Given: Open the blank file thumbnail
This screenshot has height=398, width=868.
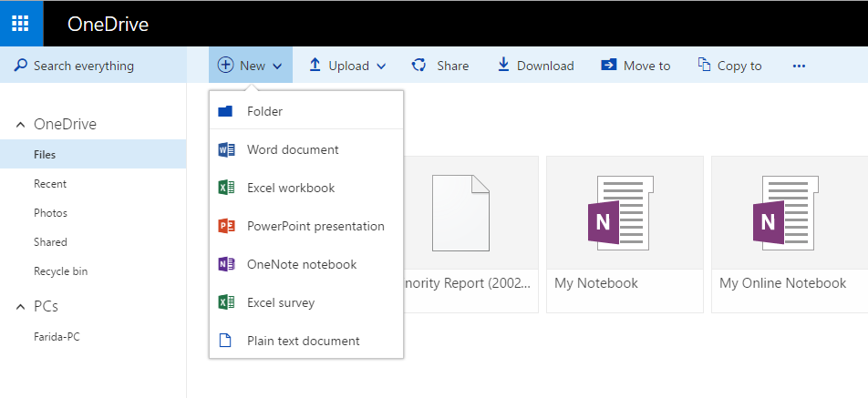Looking at the screenshot, I should click(x=460, y=212).
